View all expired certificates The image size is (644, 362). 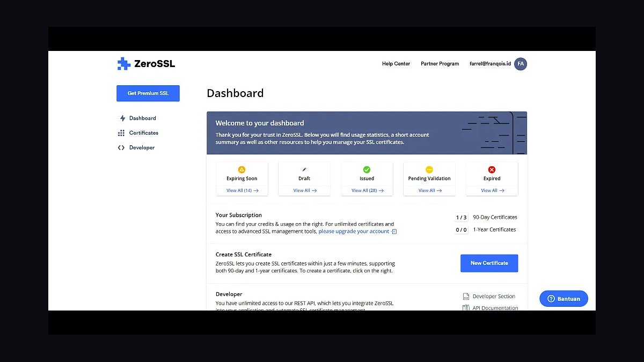click(492, 190)
